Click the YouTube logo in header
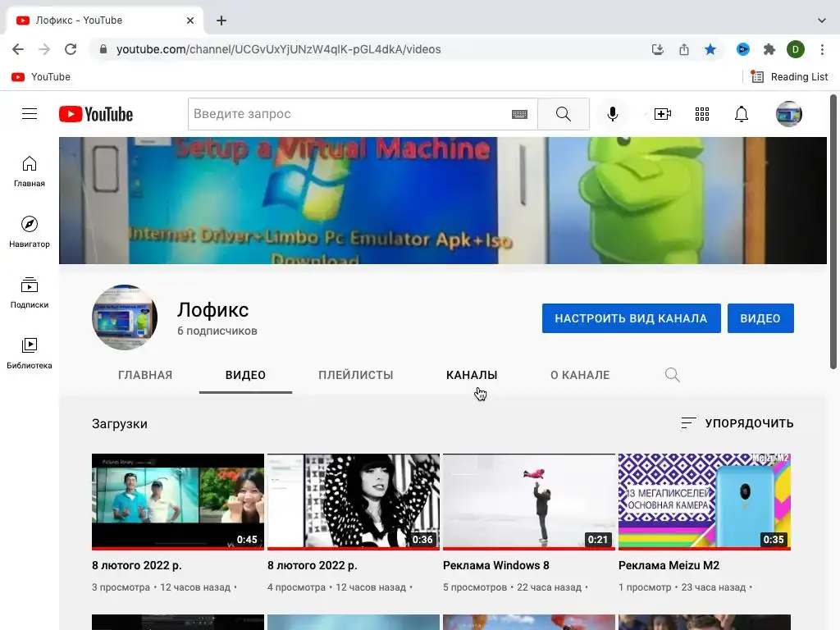The image size is (840, 630). (x=96, y=114)
